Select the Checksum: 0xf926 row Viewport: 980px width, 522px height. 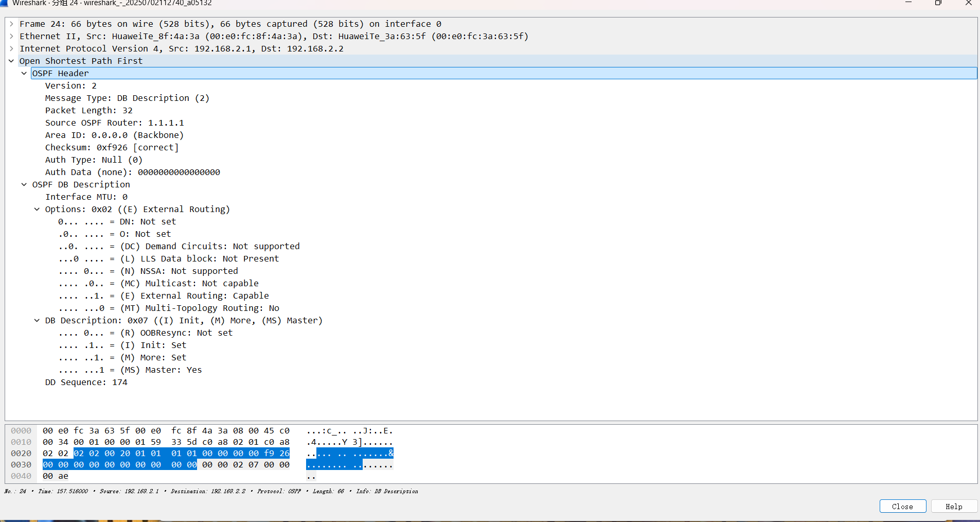coord(112,147)
